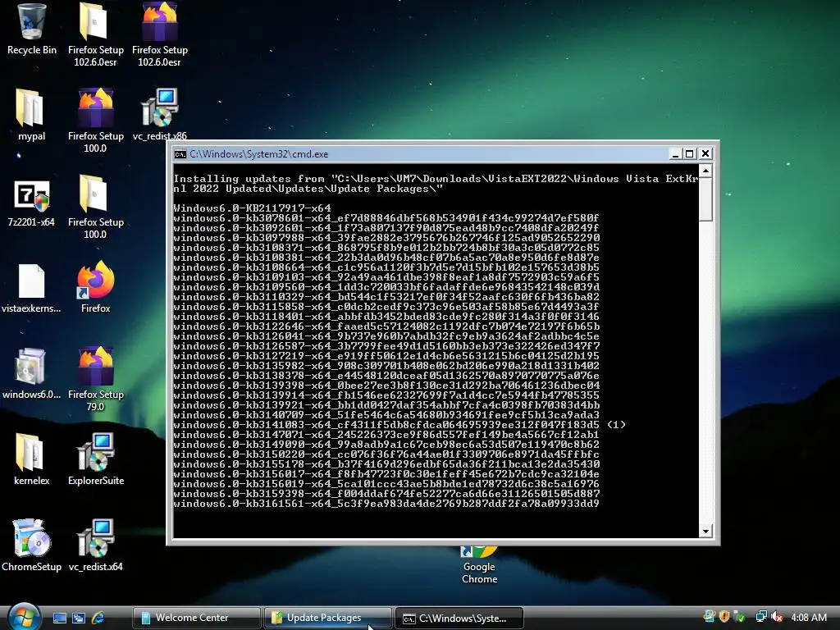This screenshot has width=840, height=630.
Task: Click the windows6.0-kb3161561-x64 last line
Action: pyautogui.click(x=386, y=504)
